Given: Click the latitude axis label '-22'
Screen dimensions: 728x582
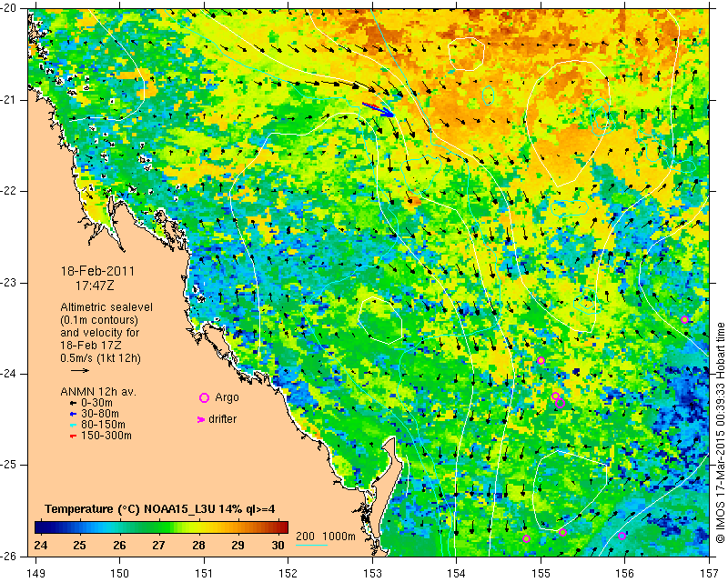Looking at the screenshot, I should (10, 191).
